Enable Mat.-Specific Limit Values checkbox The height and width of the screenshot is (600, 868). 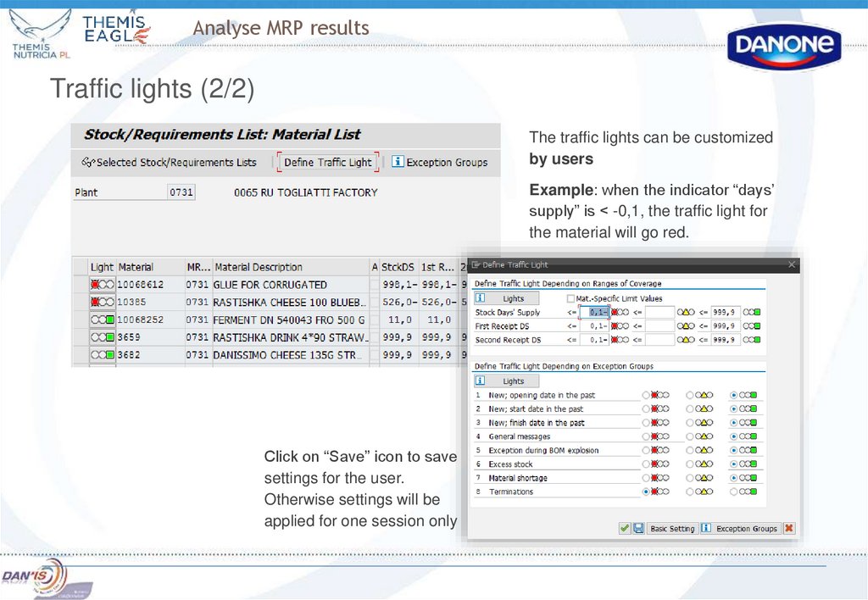pos(570,298)
